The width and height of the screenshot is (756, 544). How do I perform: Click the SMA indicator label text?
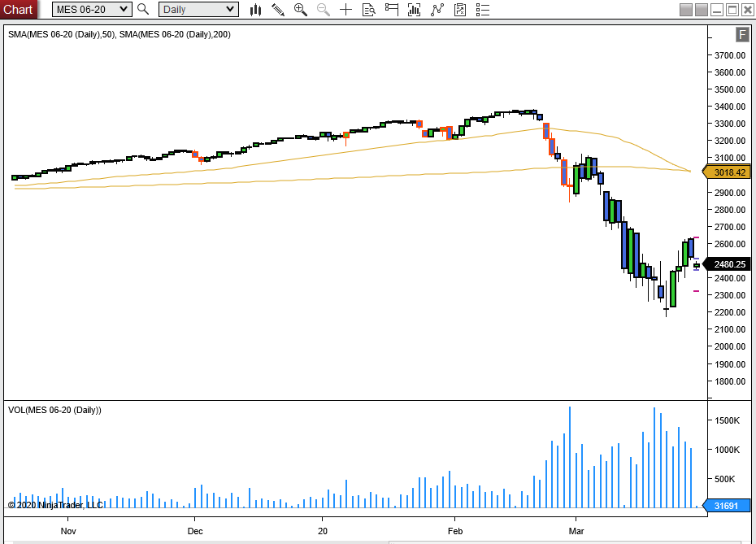point(119,34)
